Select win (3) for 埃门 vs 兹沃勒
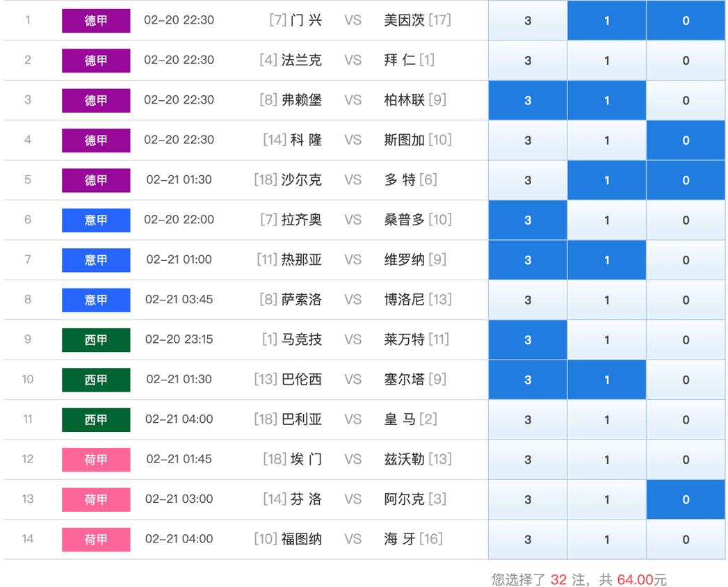Viewport: 728px width, 587px height. click(528, 460)
